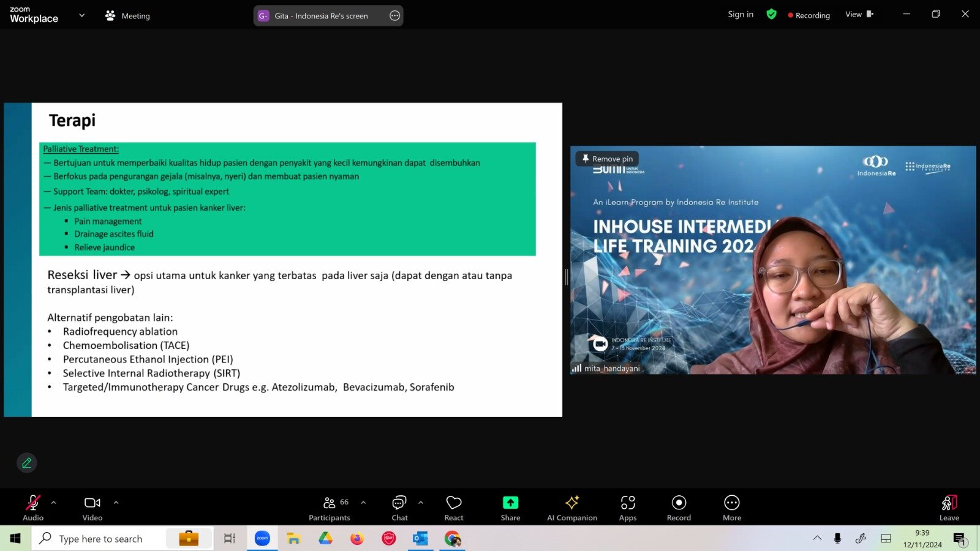Expand the video options arrow
Viewport: 980px width, 551px height.
point(116,503)
